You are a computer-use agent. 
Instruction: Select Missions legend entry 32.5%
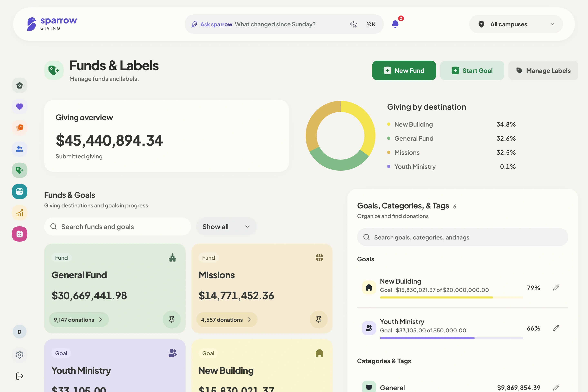click(451, 153)
